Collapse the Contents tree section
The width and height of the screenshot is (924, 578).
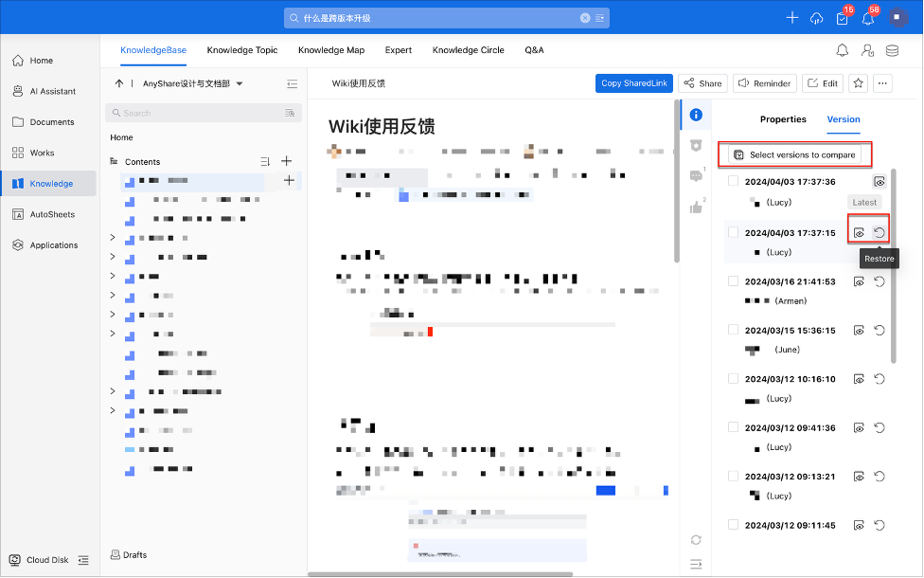click(115, 162)
